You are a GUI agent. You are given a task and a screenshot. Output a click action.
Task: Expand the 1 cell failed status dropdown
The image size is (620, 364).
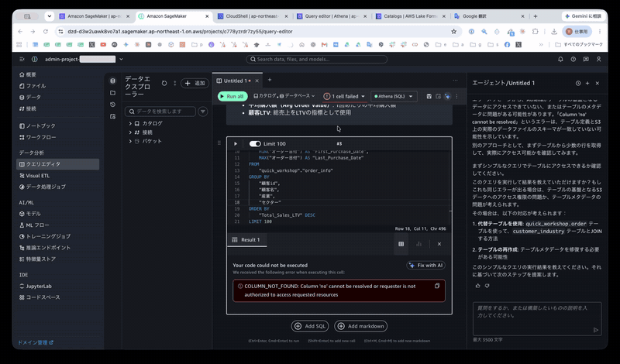click(343, 97)
